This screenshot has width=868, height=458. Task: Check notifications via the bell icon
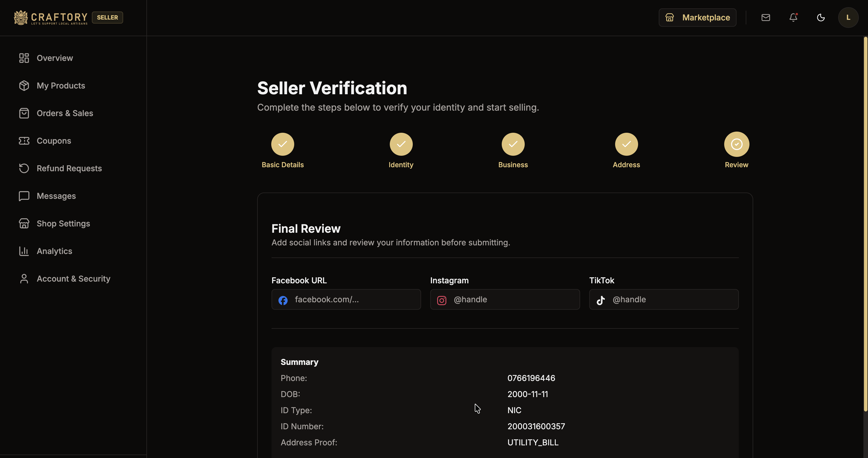pos(793,17)
